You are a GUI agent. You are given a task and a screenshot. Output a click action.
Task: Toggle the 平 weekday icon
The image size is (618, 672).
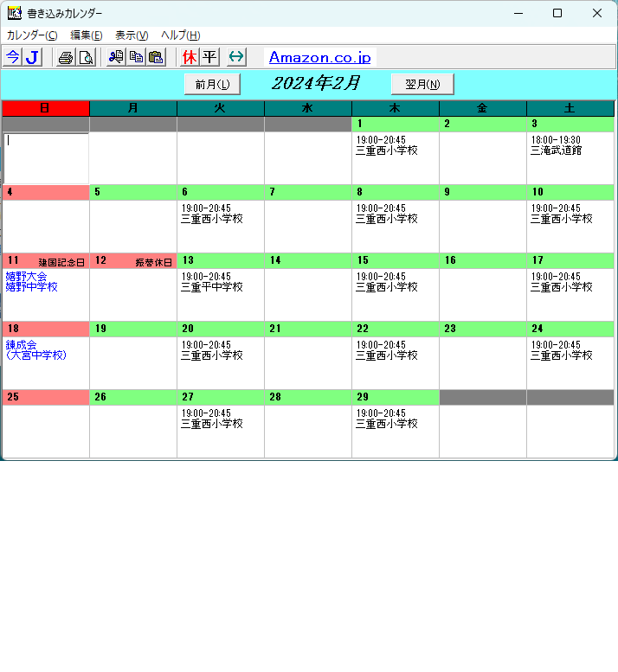coord(209,57)
